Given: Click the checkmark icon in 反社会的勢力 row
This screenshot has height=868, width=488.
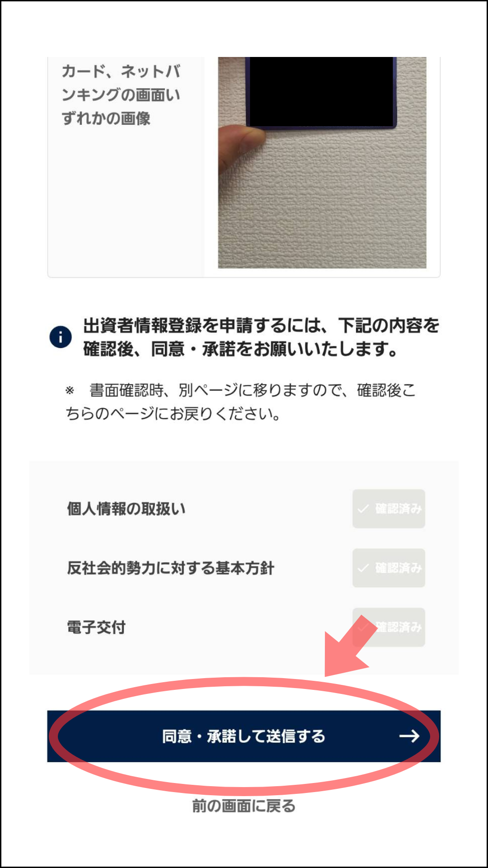Looking at the screenshot, I should [x=363, y=568].
